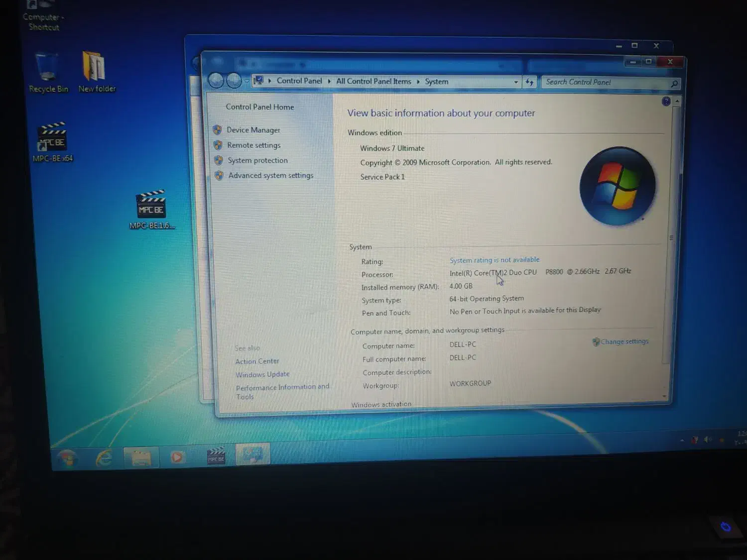Open the address bar previous locations dropdown
747x560 pixels.
coord(516,82)
